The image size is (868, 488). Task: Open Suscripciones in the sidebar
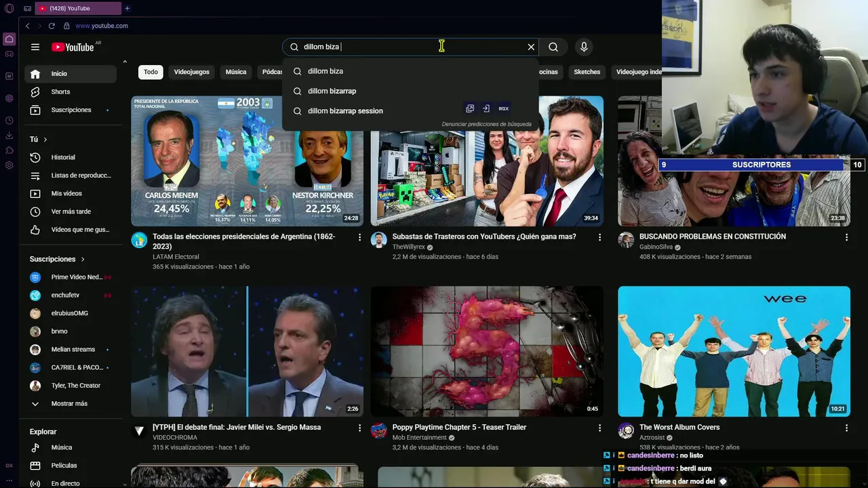pos(71,110)
